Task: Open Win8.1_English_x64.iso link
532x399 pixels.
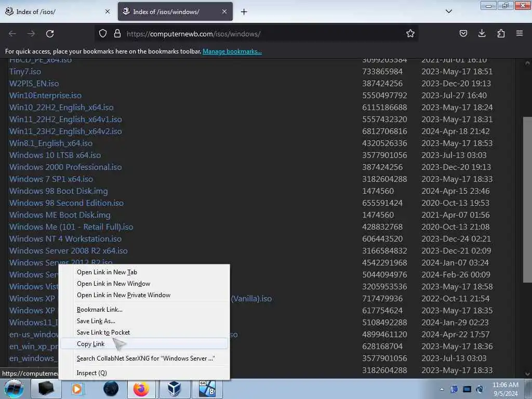Action: 51,143
